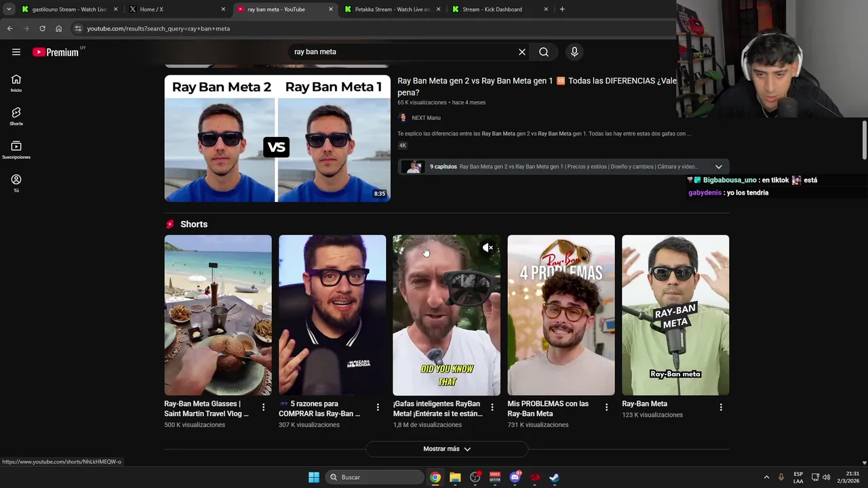View site information icon in address bar

click(x=78, y=28)
